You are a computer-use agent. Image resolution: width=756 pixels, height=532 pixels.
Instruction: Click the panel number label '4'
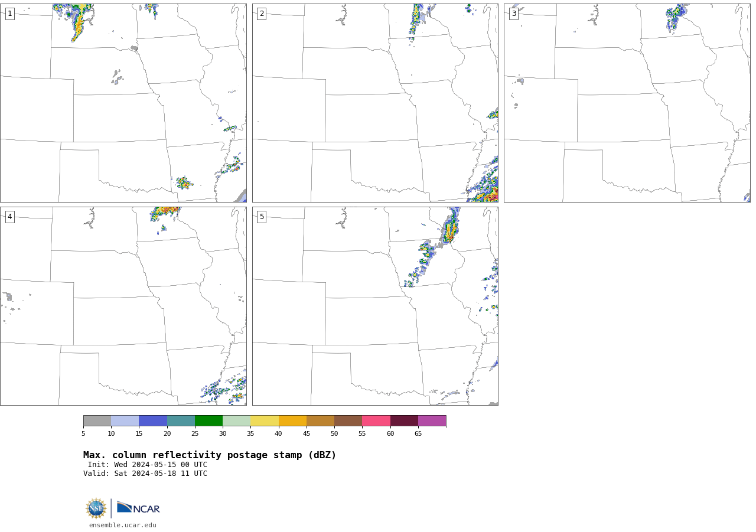click(x=9, y=217)
